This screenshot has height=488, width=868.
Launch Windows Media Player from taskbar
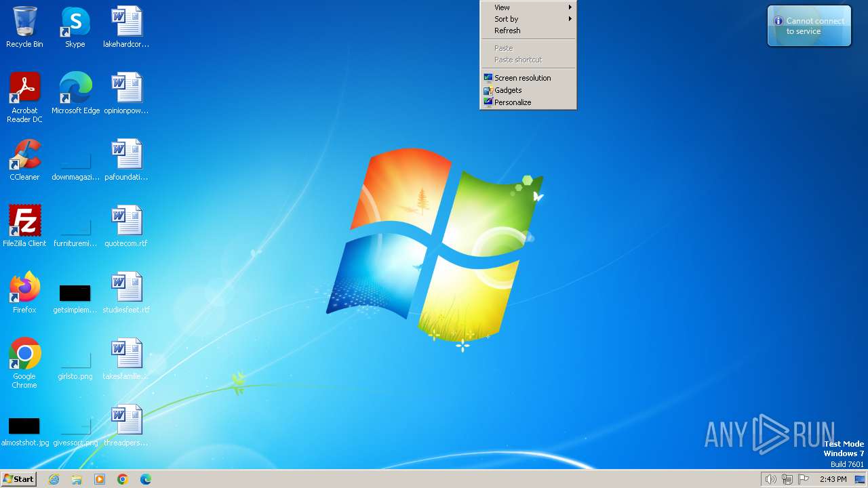(x=100, y=479)
